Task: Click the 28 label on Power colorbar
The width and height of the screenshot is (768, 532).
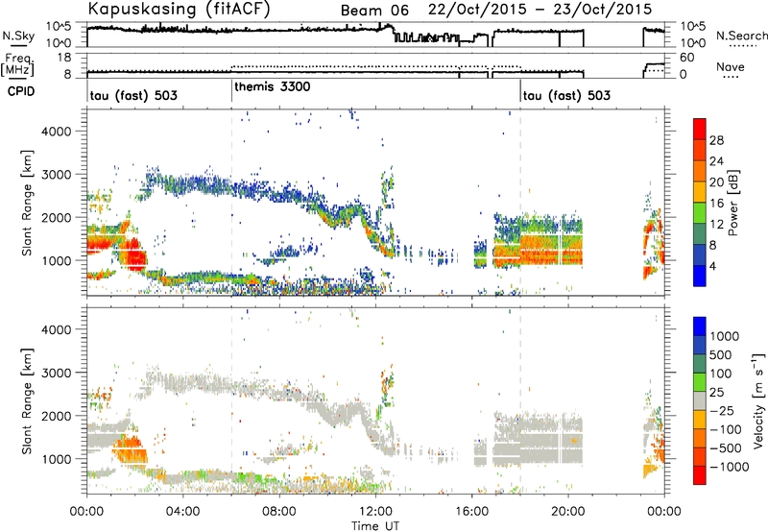Action: pyautogui.click(x=716, y=140)
